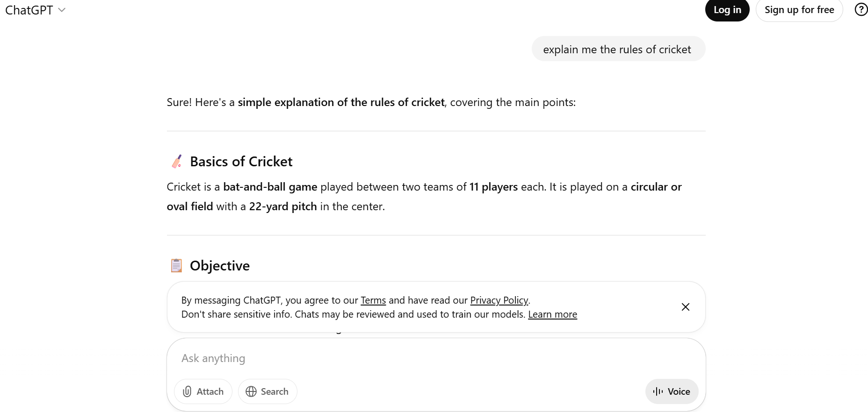The width and height of the screenshot is (868, 412).
Task: Click the paperclip icon in Attach
Action: [x=187, y=391]
